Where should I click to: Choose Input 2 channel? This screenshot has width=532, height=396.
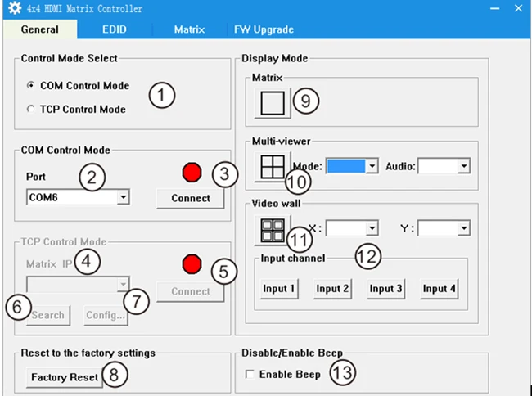[x=332, y=289]
